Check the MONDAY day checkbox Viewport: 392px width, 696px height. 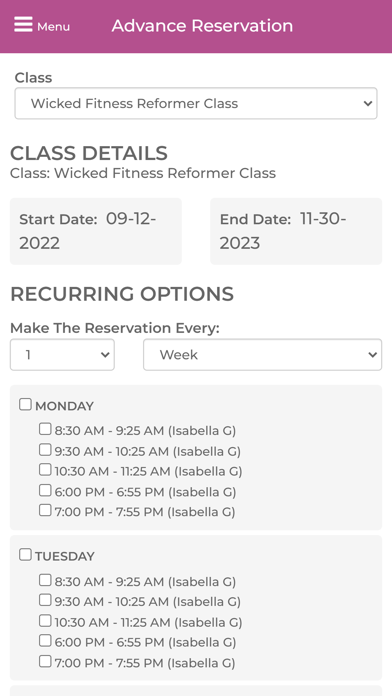click(25, 404)
